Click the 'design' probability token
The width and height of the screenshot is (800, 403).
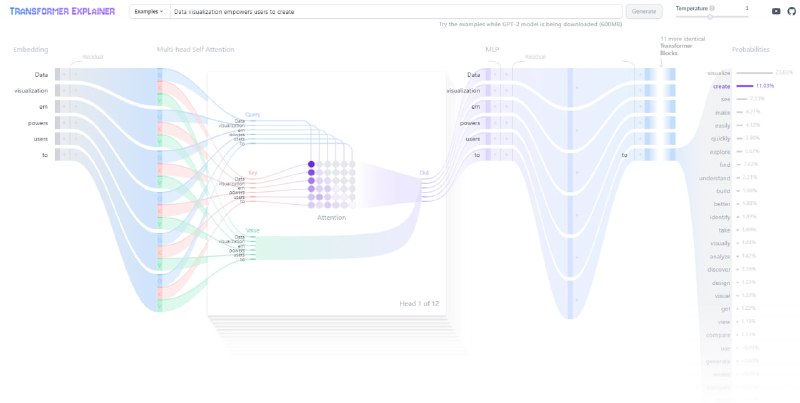click(x=721, y=283)
